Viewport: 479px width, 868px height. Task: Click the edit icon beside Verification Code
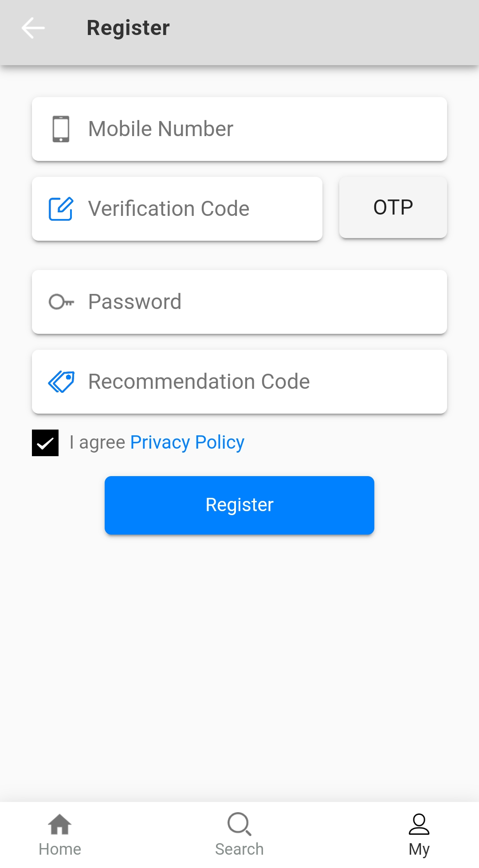(x=61, y=209)
